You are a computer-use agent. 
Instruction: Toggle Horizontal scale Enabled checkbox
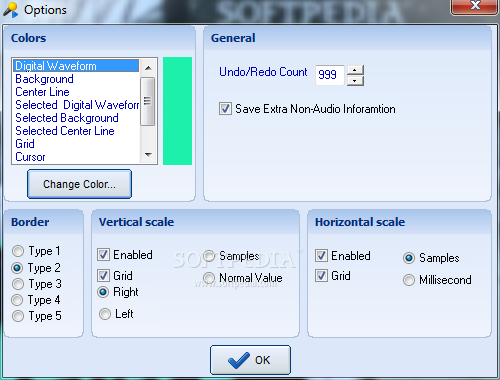321,256
